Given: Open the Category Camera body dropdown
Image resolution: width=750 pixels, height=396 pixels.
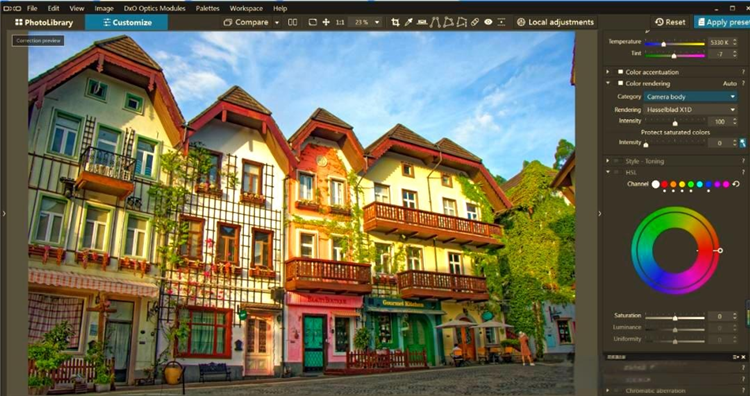Looking at the screenshot, I should 691,97.
